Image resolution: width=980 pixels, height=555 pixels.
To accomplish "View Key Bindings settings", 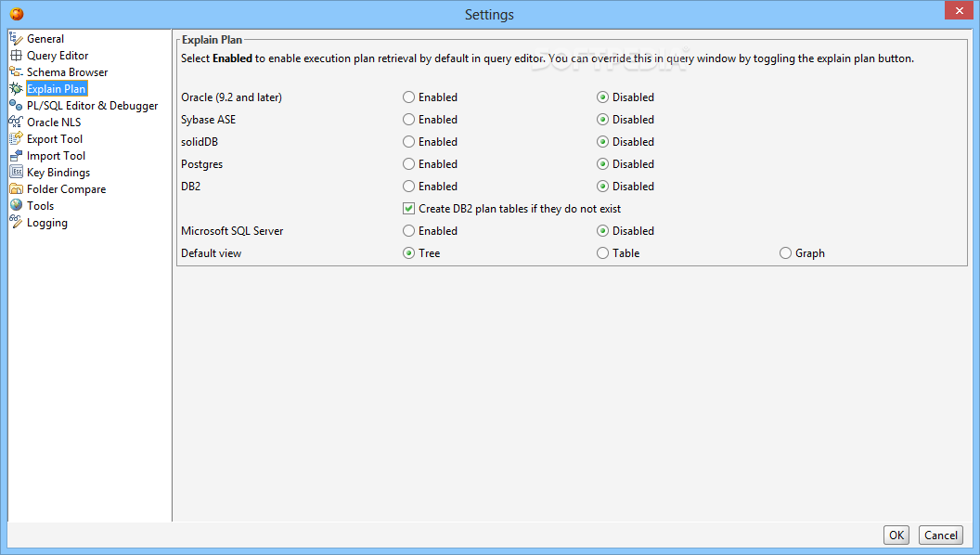I will [x=58, y=173].
